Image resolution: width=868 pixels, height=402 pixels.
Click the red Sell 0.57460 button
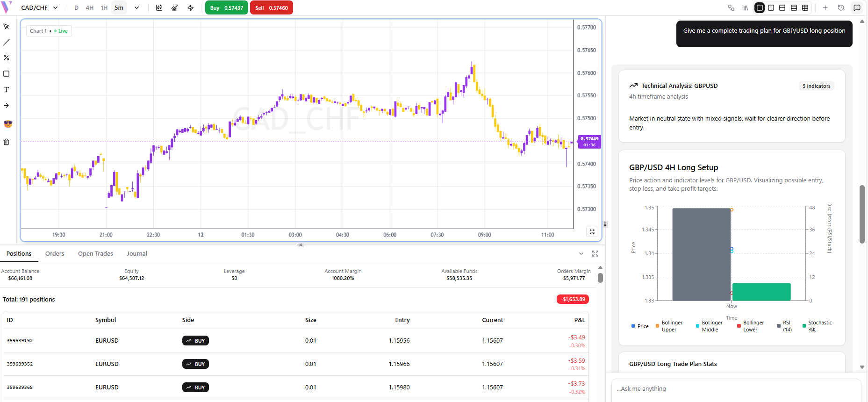(x=271, y=8)
